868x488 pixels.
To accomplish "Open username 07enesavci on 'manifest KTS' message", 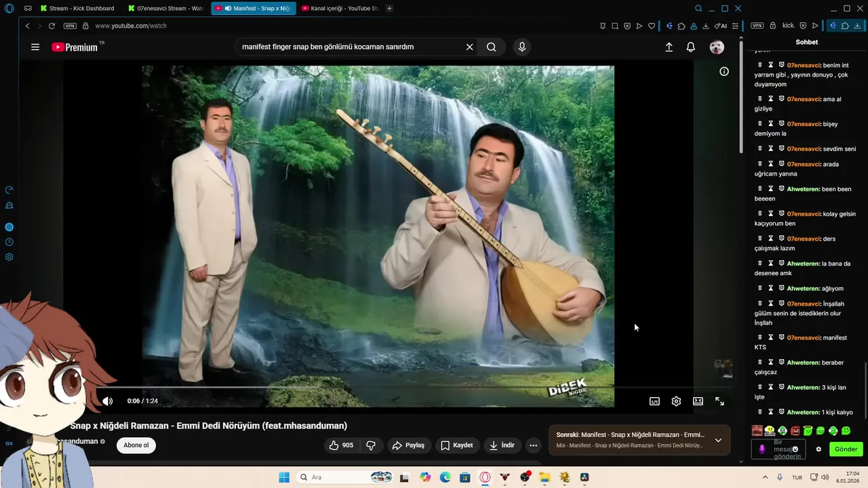I will (804, 338).
